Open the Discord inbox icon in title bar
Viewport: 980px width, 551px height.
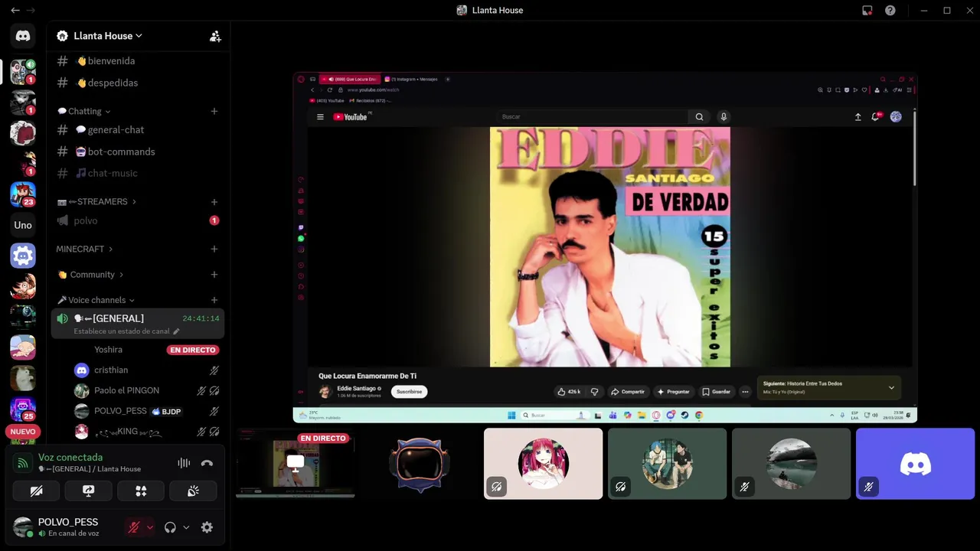click(867, 10)
